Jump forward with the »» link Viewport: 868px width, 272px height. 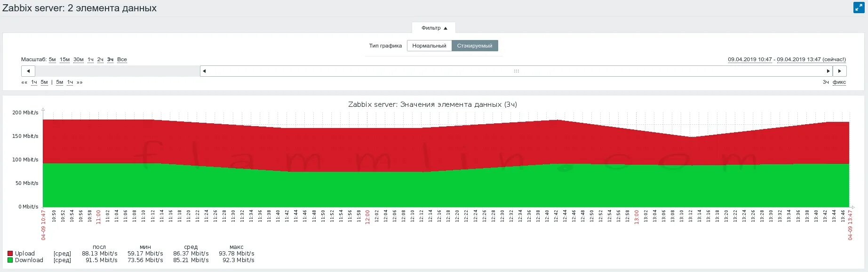tap(80, 82)
